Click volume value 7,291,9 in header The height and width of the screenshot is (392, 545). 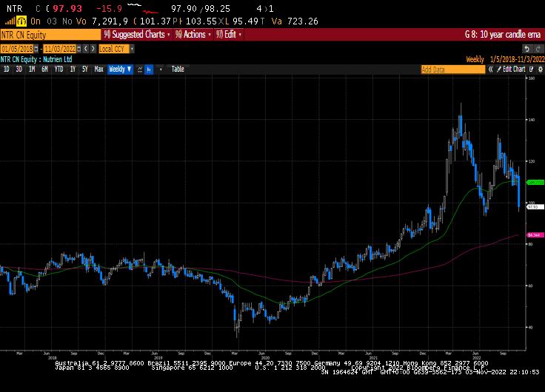click(x=110, y=21)
